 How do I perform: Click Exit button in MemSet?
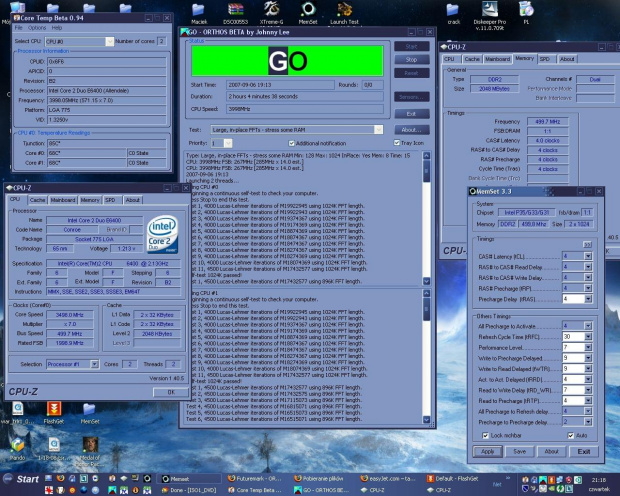pos(584,452)
